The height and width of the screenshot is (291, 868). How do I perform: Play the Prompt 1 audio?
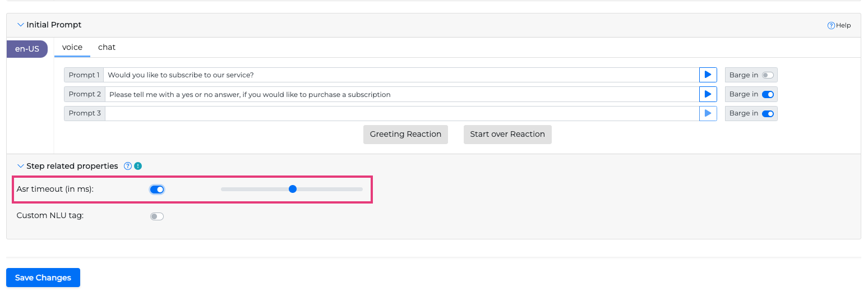[708, 75]
